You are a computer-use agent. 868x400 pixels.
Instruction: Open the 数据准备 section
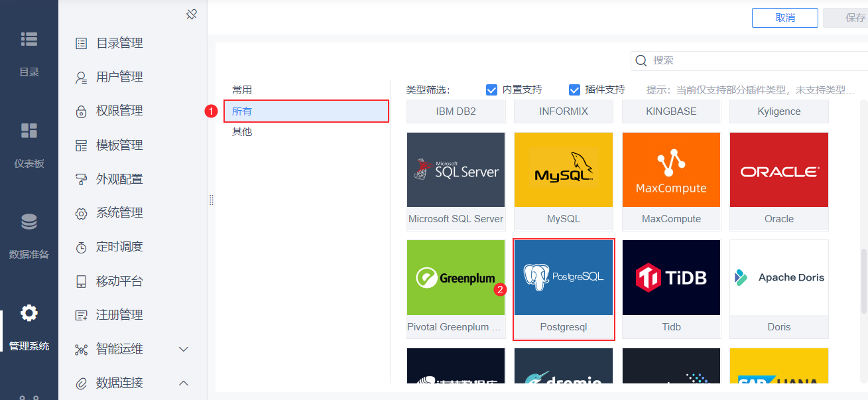click(29, 235)
